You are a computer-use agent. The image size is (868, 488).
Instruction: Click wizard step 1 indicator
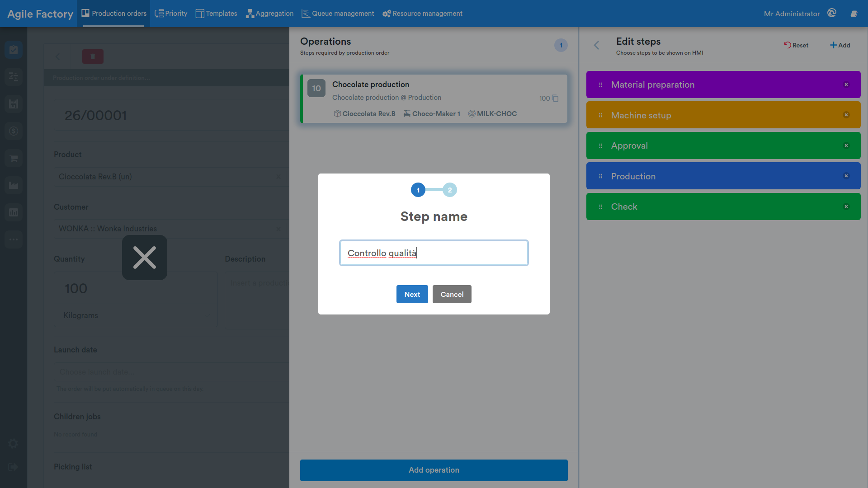[418, 190]
